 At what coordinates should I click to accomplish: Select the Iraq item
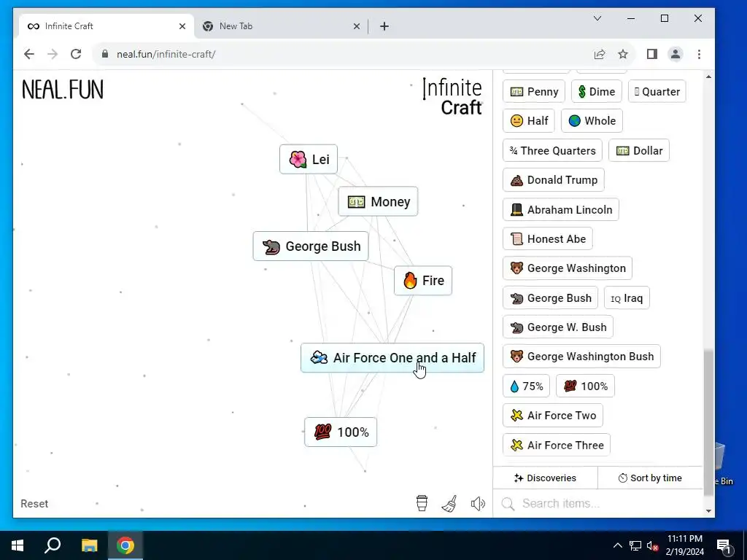click(627, 297)
